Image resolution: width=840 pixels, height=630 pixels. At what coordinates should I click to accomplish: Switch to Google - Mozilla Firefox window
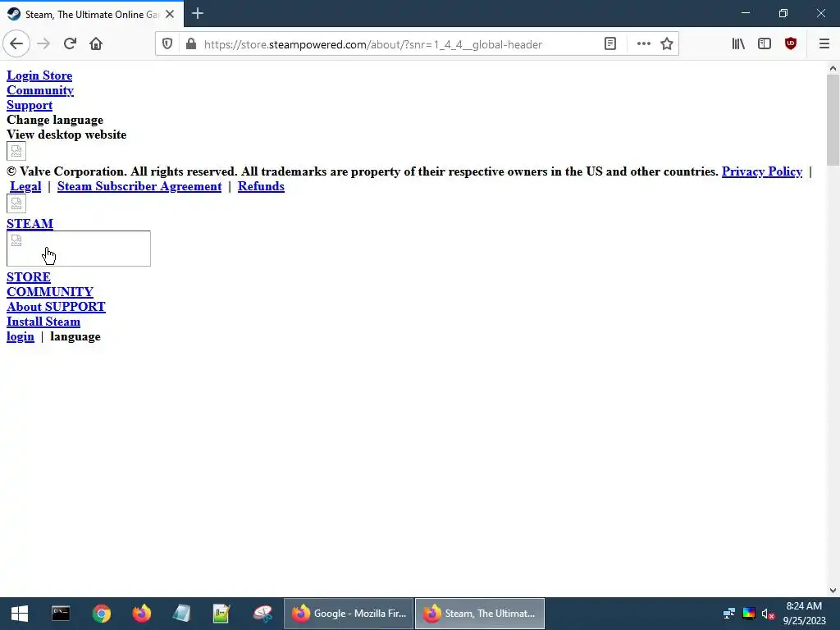[x=349, y=614]
